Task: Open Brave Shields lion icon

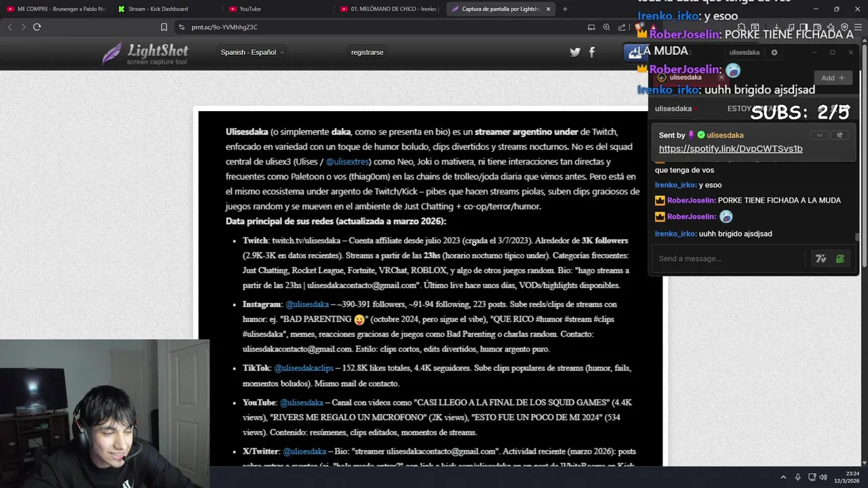Action: point(640,28)
